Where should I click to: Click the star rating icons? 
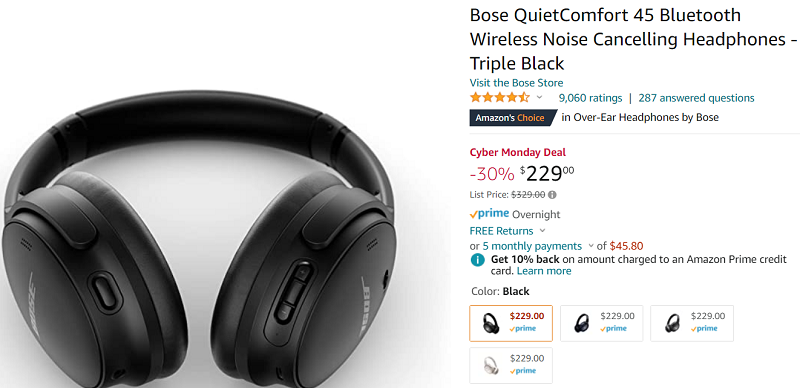[x=500, y=98]
